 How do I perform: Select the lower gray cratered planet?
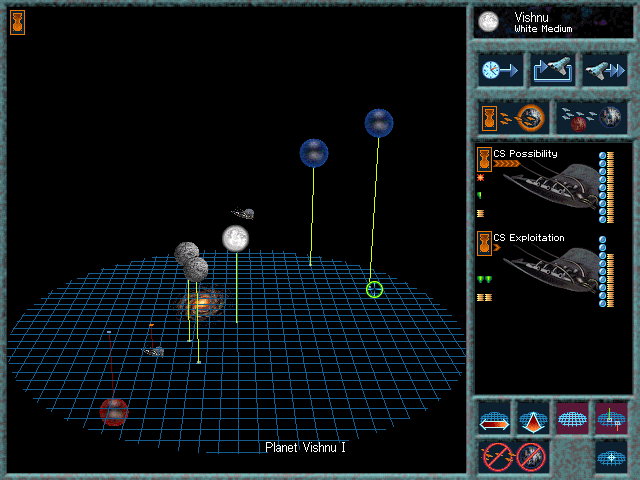(x=196, y=269)
